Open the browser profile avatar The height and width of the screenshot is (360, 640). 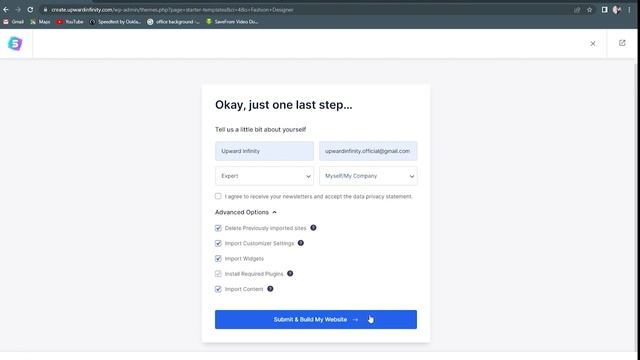617,10
